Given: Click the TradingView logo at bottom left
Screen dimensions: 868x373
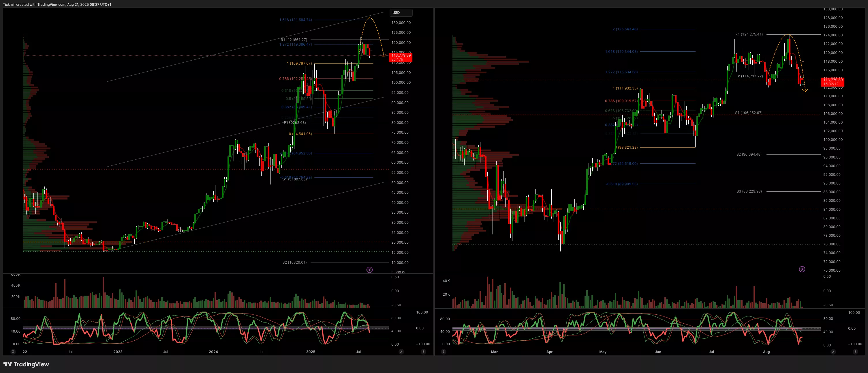Looking at the screenshot, I should (26, 364).
